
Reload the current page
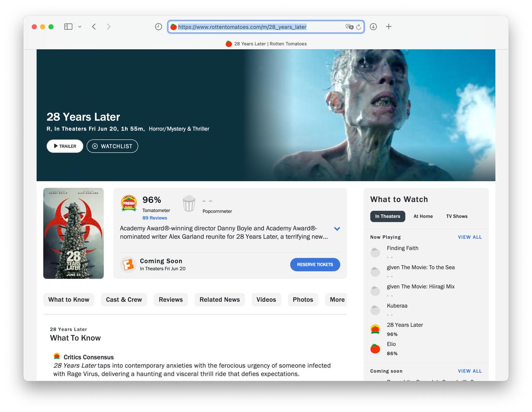pos(359,27)
